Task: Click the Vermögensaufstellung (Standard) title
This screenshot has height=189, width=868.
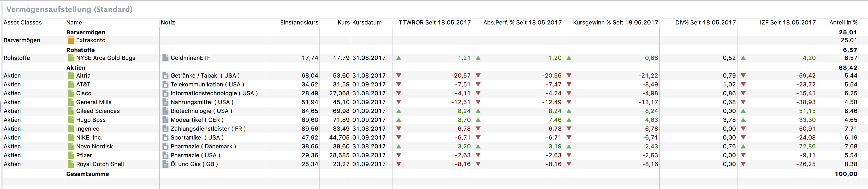Action: click(x=69, y=9)
